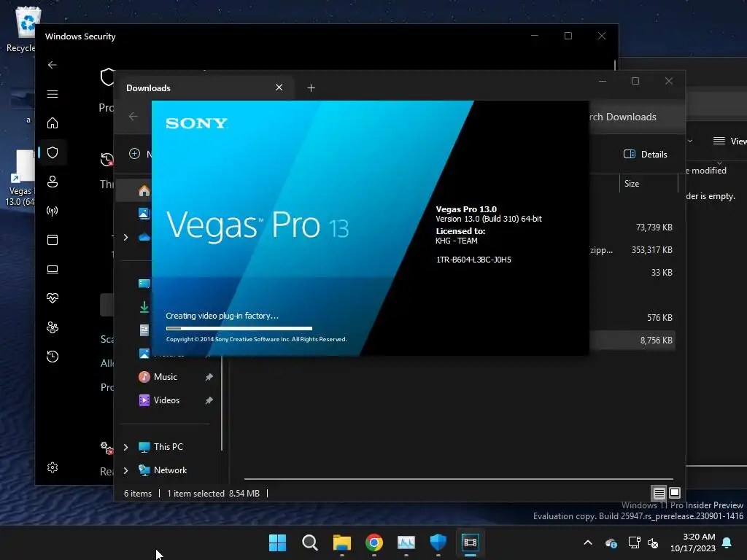Toggle the Details pane button
Image resolution: width=747 pixels, height=560 pixels.
pyautogui.click(x=646, y=154)
